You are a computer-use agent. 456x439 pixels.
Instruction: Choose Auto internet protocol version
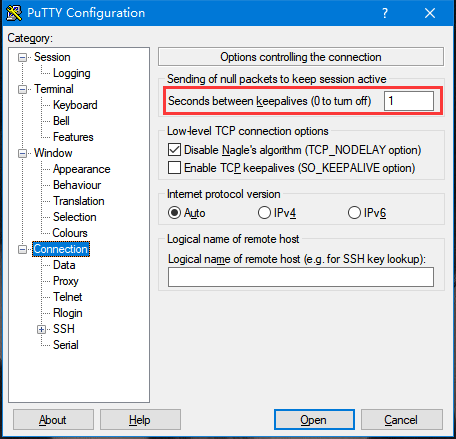[174, 213]
